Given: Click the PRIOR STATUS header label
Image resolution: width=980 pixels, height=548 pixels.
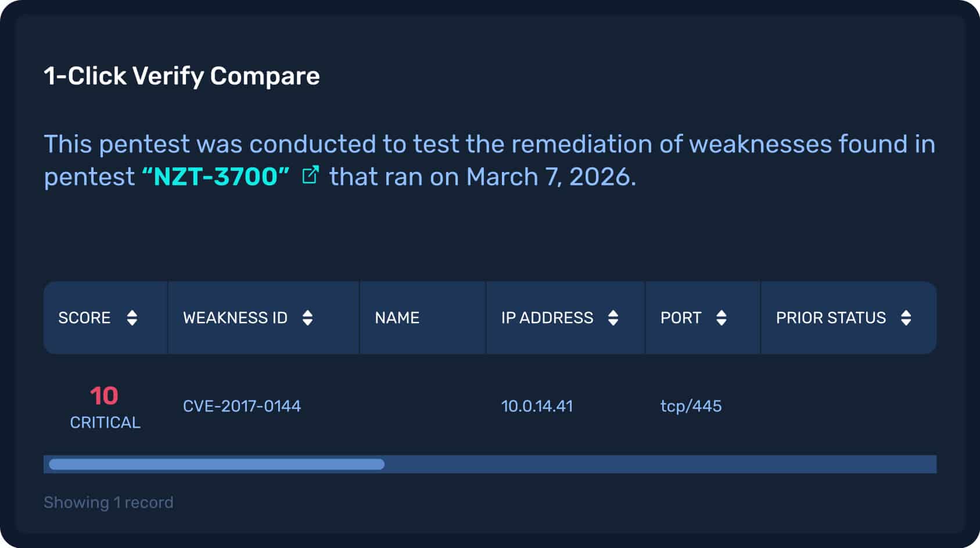Looking at the screenshot, I should [831, 318].
